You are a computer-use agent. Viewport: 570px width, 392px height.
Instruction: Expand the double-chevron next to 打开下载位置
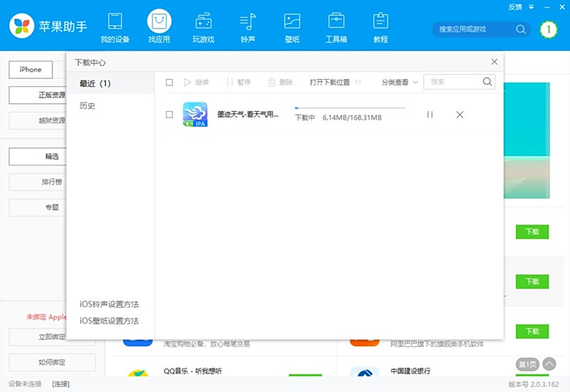tap(358, 83)
